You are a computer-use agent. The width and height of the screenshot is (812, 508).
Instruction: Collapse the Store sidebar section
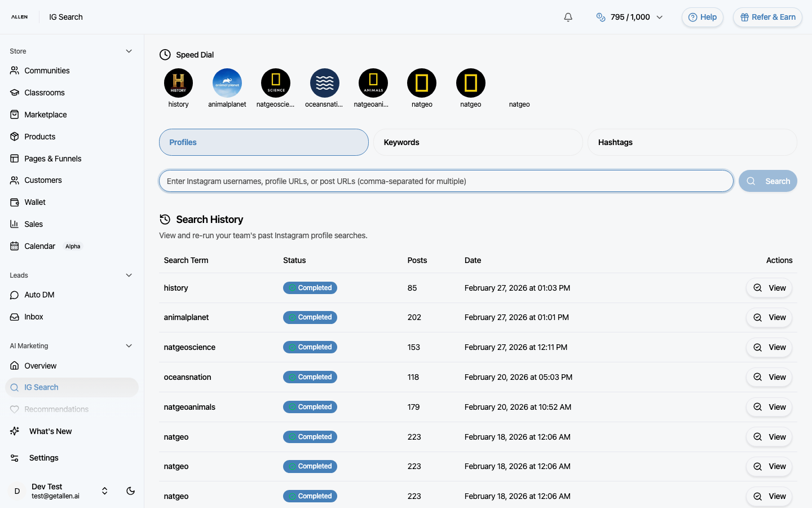[129, 51]
